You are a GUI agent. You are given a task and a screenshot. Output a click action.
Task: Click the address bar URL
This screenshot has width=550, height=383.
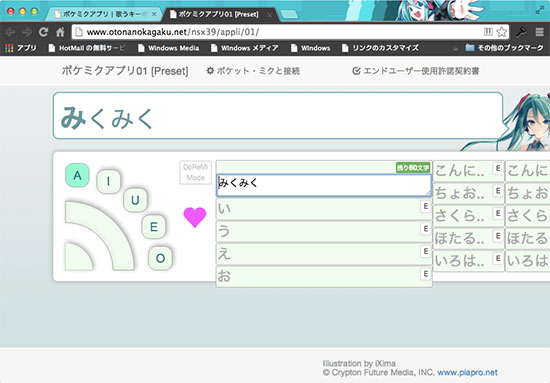173,32
